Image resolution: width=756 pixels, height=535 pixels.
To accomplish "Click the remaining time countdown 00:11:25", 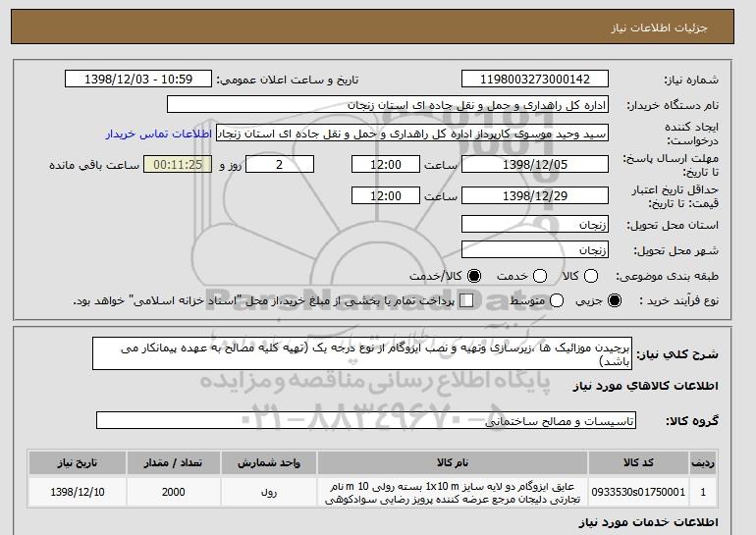I will tap(178, 164).
